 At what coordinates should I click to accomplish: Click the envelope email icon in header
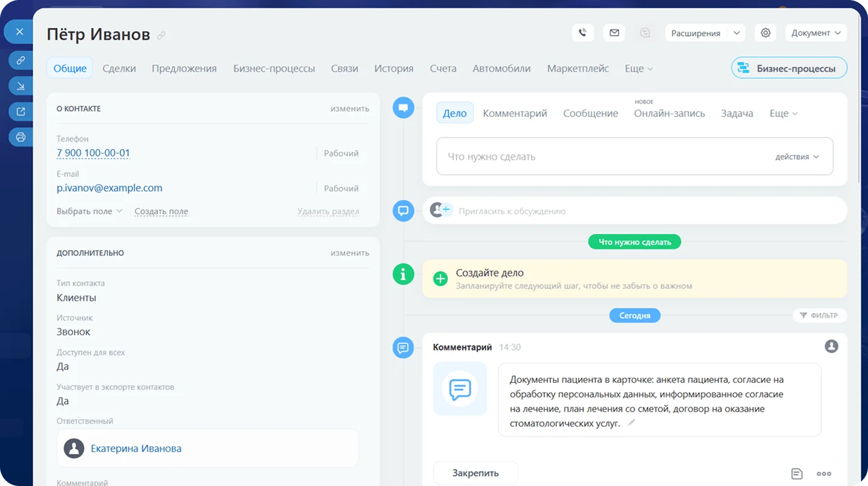pos(614,33)
